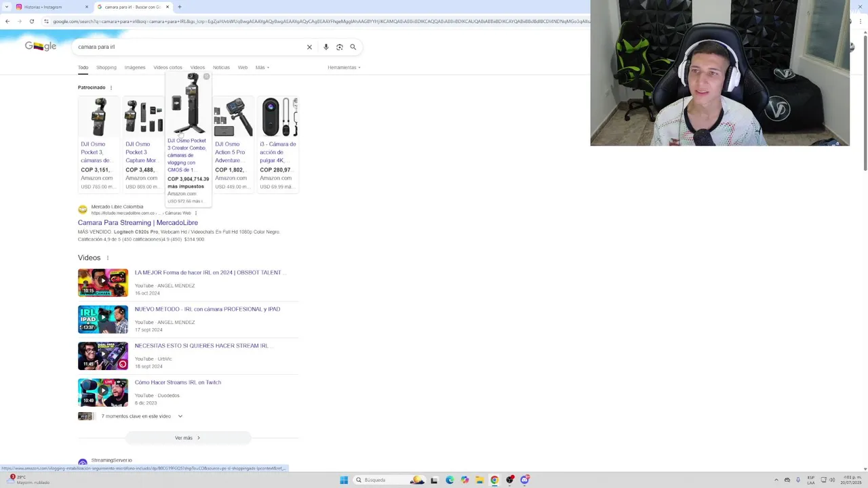Image resolution: width=868 pixels, height=488 pixels.
Task: Open search by image (Lens) icon
Action: [340, 47]
